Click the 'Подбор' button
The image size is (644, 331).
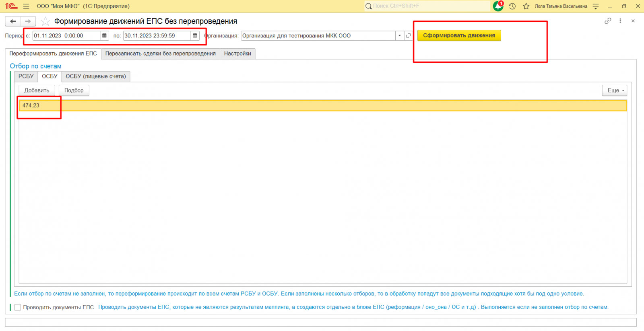tap(74, 90)
